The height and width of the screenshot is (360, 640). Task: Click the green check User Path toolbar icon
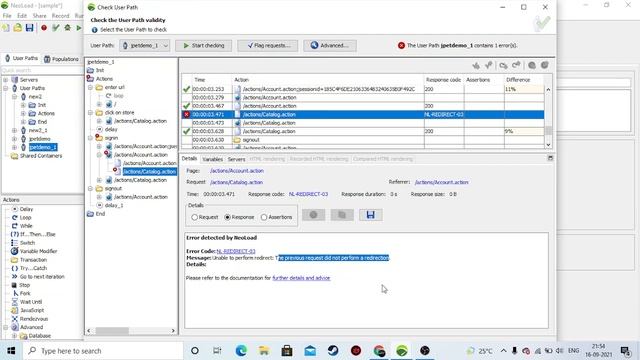tap(56, 28)
